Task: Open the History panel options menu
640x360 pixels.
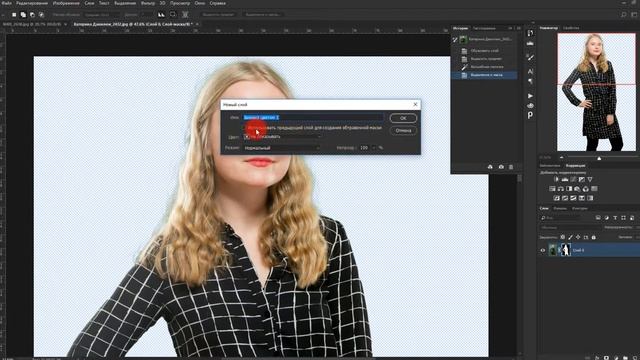Action: (x=519, y=28)
